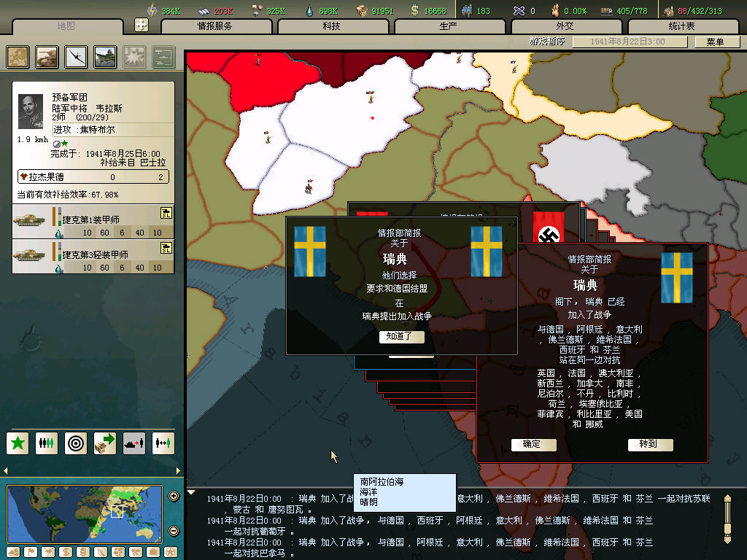Select the 地图 tab
Image resolution: width=747 pixels, height=560 pixels.
tap(66, 26)
